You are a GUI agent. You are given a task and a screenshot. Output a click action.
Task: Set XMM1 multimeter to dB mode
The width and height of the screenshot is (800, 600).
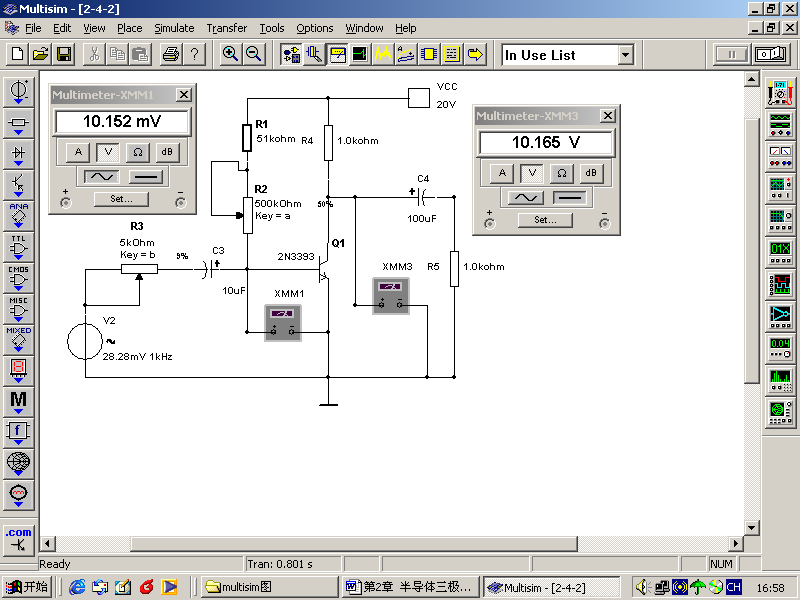pos(167,152)
